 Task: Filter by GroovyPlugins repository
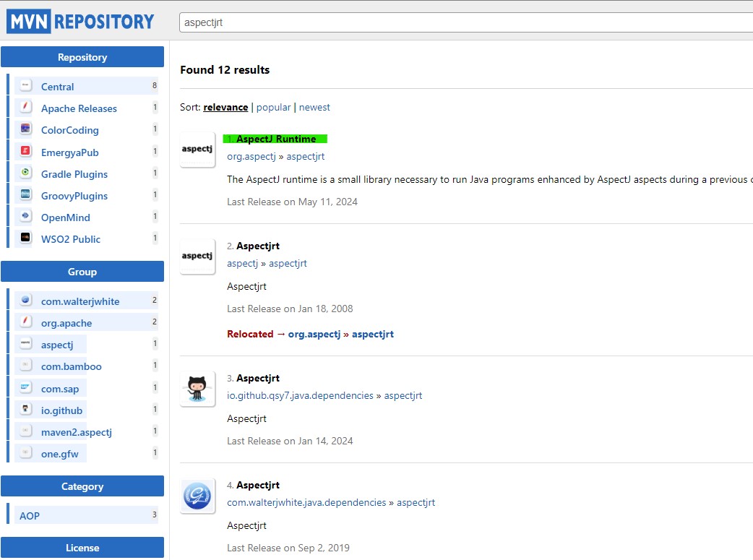click(x=74, y=196)
